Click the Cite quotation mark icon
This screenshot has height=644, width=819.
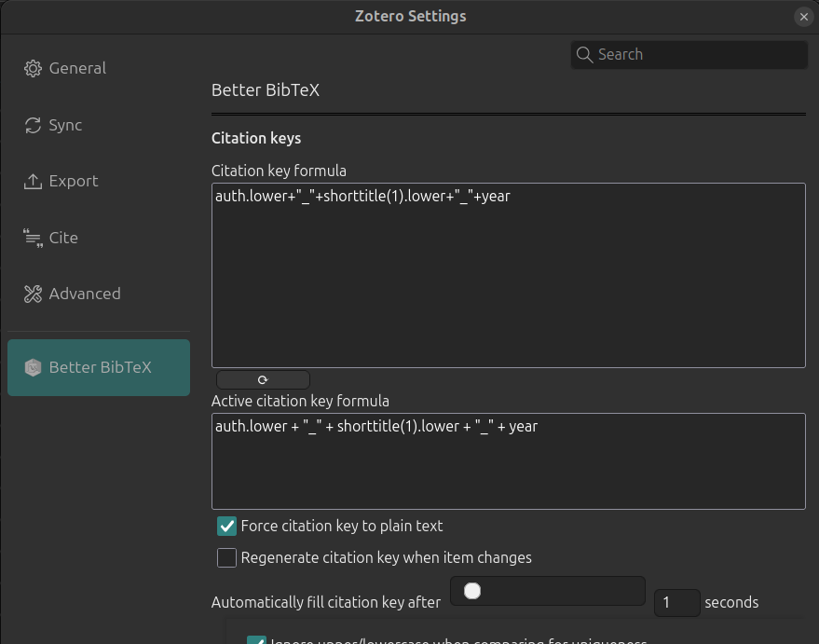point(34,239)
